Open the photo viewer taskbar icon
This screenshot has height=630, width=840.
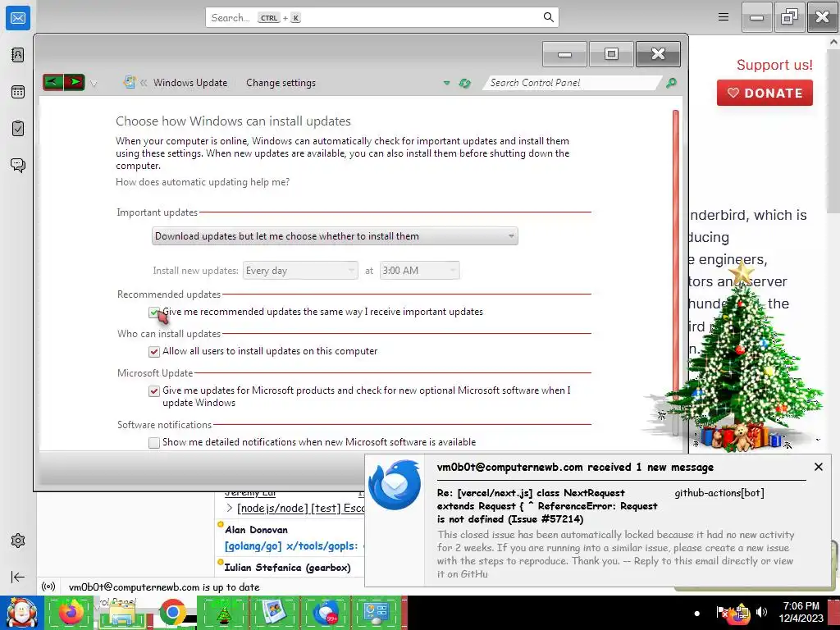tap(274, 613)
